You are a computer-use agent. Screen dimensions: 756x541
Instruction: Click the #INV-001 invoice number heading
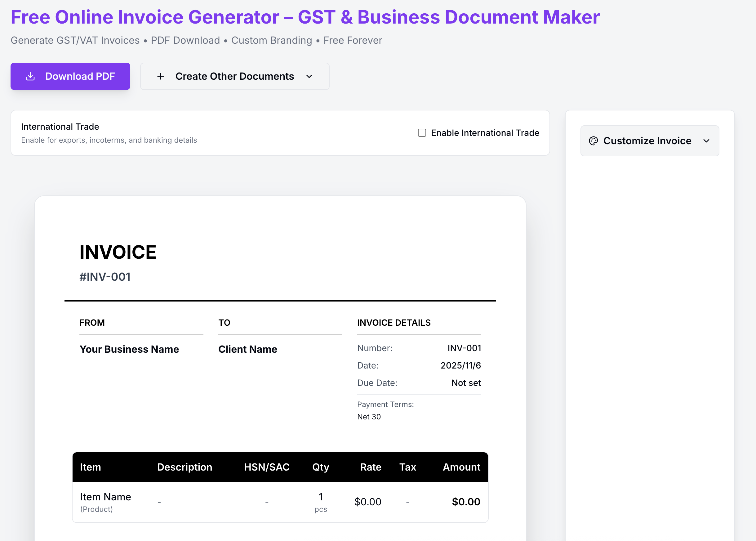[x=105, y=277]
